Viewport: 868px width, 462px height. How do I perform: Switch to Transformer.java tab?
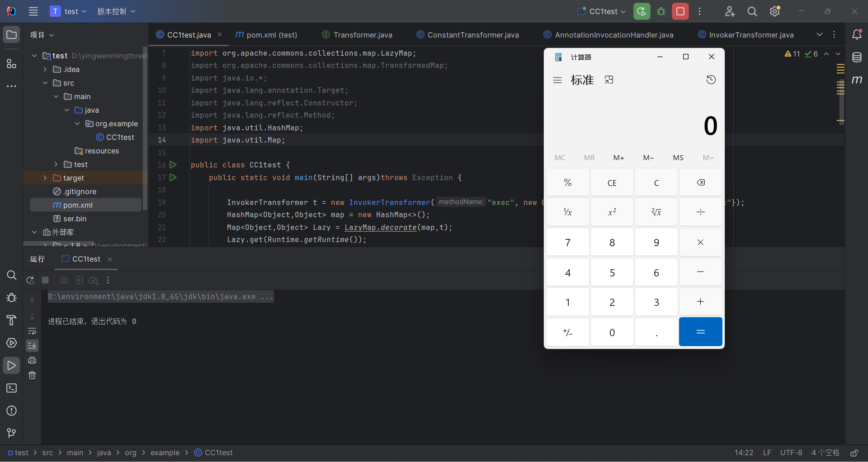pos(357,35)
